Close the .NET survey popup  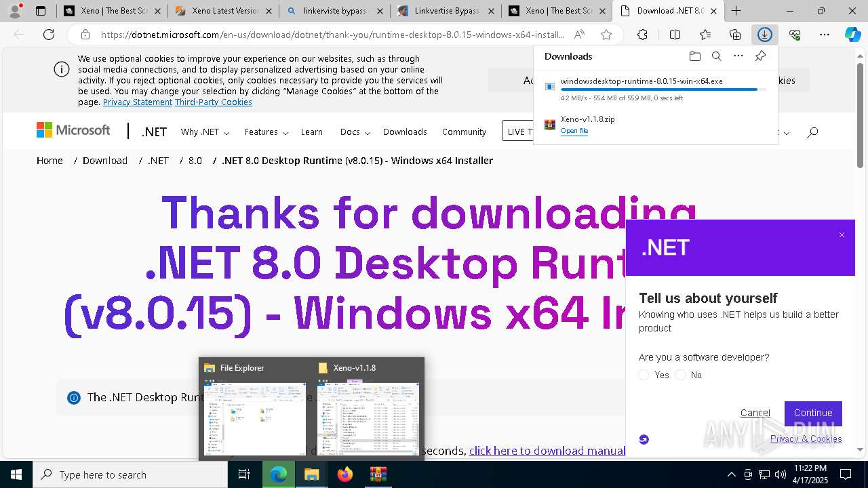click(x=842, y=235)
